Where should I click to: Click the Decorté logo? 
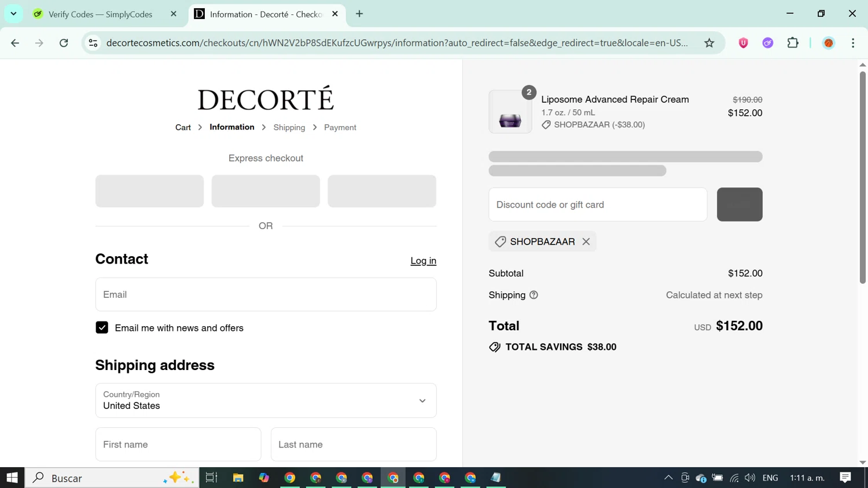(266, 98)
